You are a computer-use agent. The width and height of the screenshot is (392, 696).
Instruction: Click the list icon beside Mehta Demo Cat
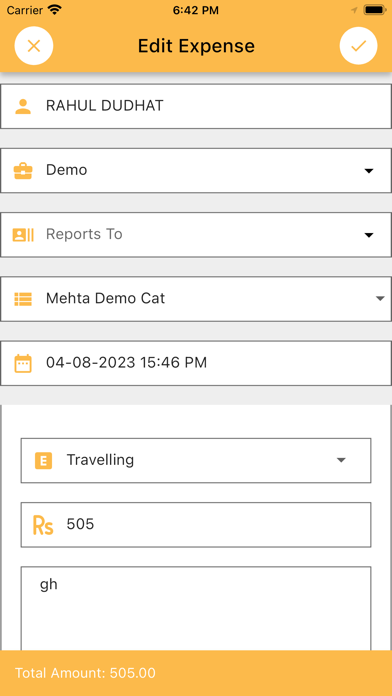pyautogui.click(x=23, y=299)
